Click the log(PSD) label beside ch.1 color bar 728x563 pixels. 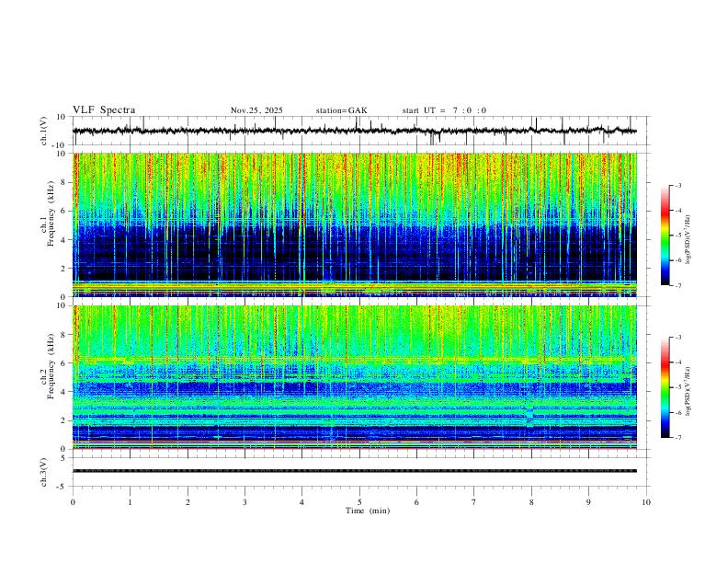point(688,239)
